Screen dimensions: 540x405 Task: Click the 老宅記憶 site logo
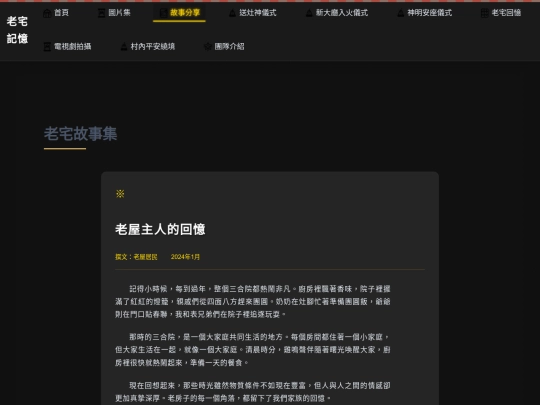(x=17, y=30)
